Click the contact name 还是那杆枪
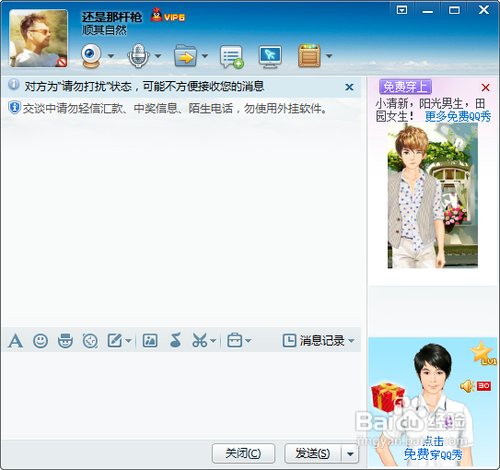The height and width of the screenshot is (470, 500). [112, 17]
